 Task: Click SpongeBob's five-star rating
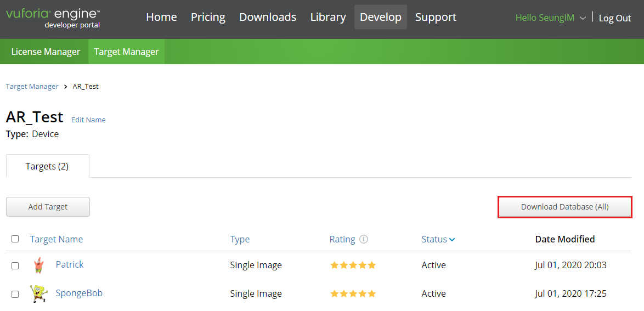pos(353,294)
